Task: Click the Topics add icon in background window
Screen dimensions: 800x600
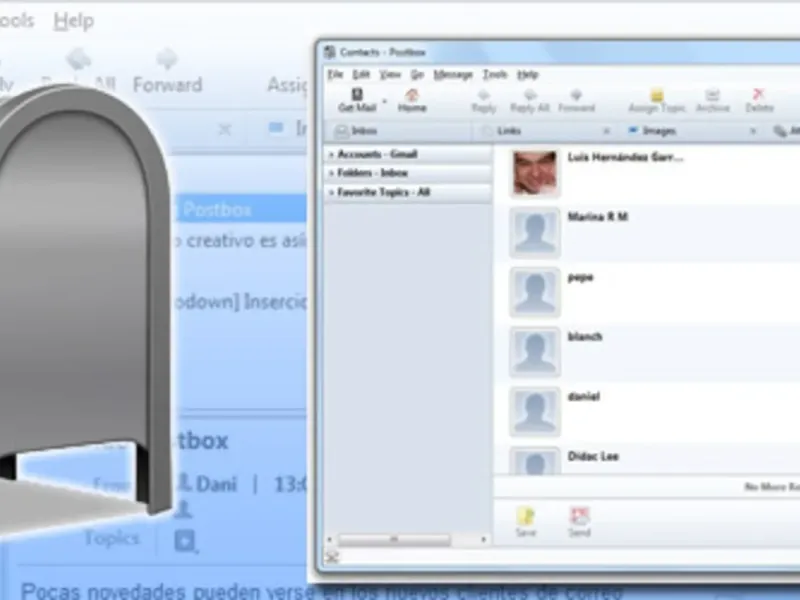Action: 185,541
